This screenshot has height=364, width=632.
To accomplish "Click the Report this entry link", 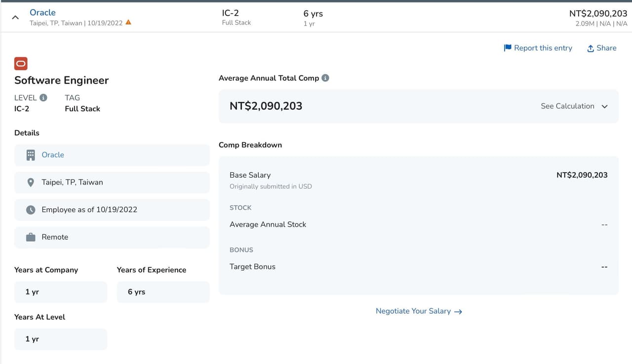I will [x=543, y=48].
